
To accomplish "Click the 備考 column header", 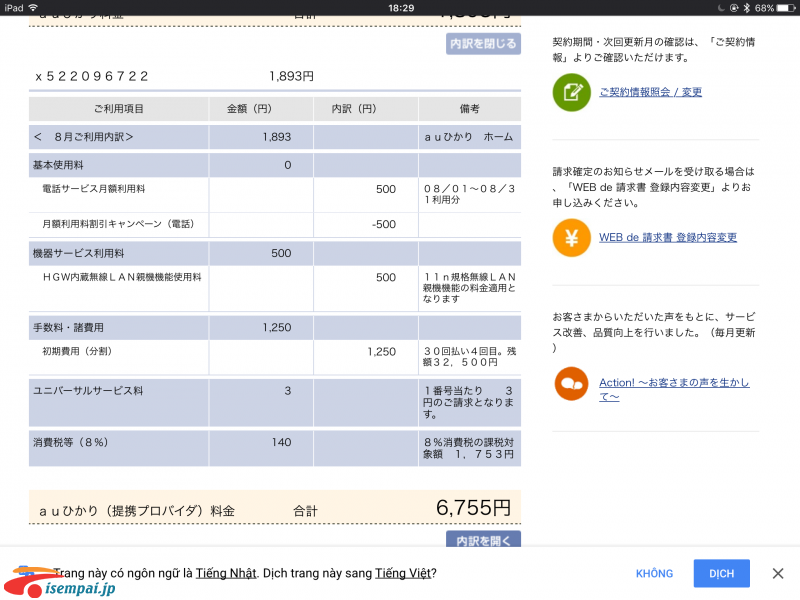I will coord(469,109).
